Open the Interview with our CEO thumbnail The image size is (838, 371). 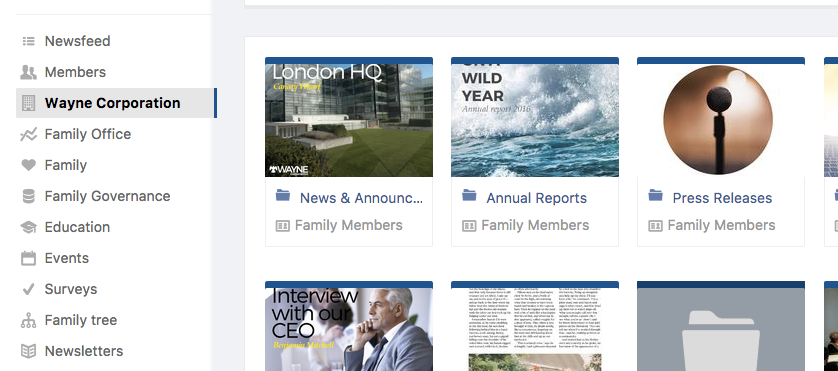tap(349, 330)
